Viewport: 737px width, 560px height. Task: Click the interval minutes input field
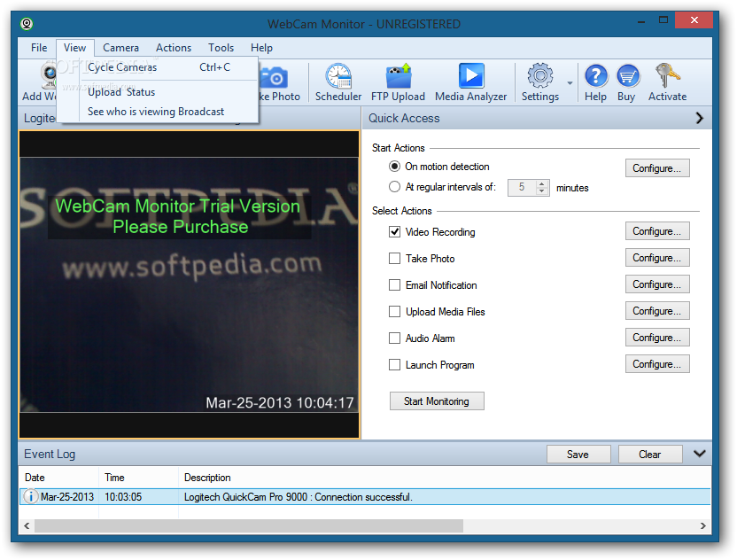click(x=523, y=187)
